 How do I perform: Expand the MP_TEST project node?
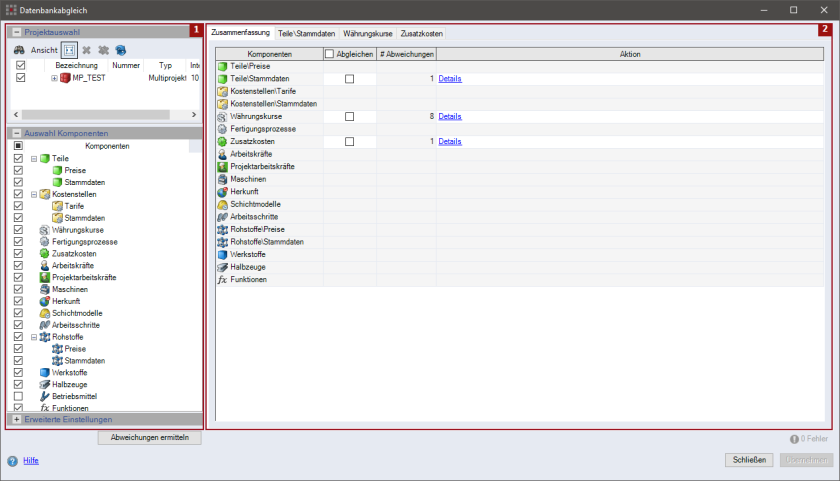point(54,78)
